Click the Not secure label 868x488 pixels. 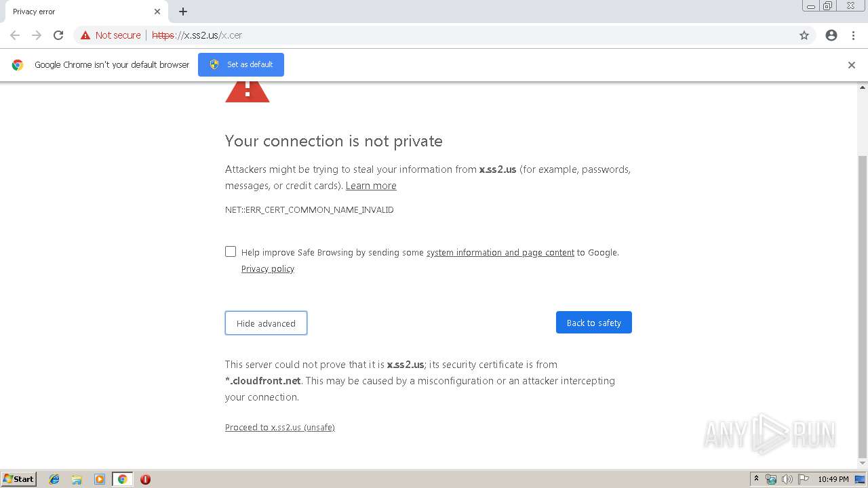click(118, 35)
